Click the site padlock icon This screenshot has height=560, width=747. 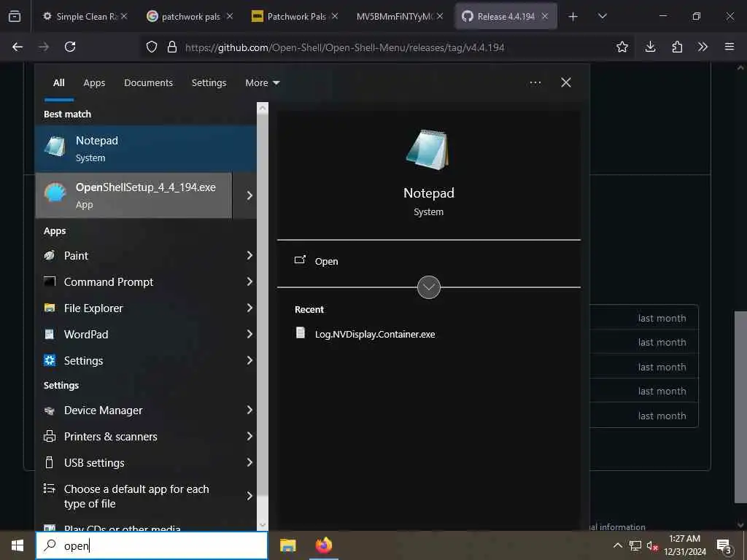click(x=172, y=47)
